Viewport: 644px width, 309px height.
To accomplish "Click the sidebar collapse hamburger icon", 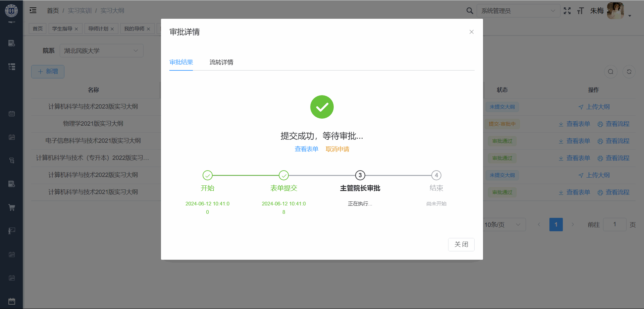I will click(x=33, y=10).
